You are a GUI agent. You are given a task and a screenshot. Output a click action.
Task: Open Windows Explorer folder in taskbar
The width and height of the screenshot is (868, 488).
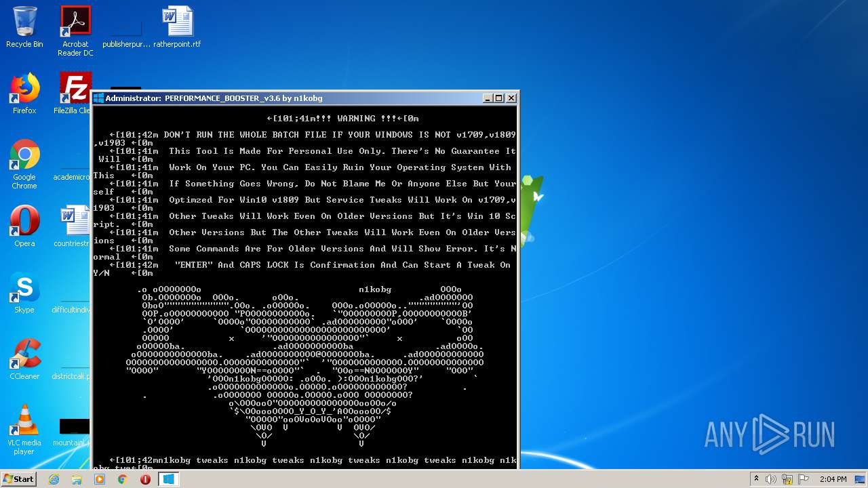point(77,479)
